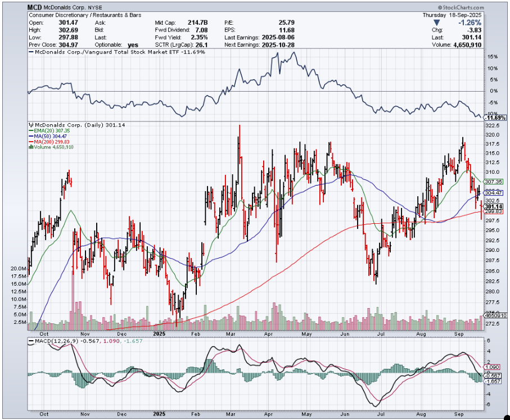Click the MCD ticker symbol in header
This screenshot has height=420, width=510.
point(35,7)
